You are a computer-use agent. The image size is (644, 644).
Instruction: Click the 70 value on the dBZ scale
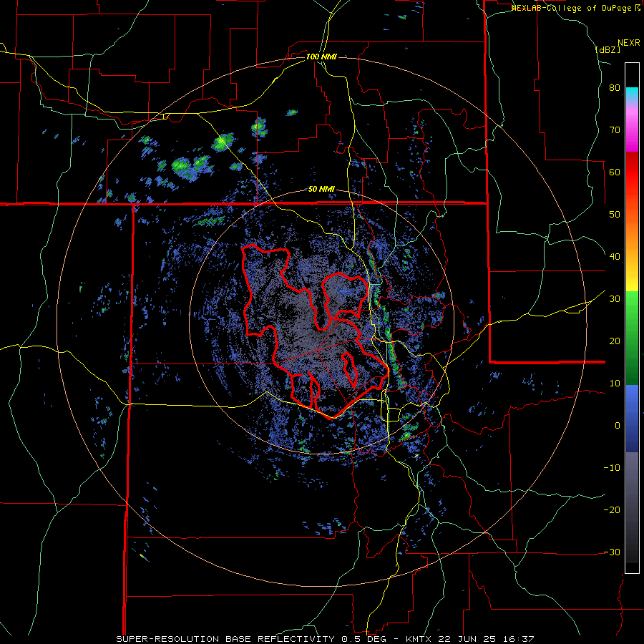click(x=615, y=130)
